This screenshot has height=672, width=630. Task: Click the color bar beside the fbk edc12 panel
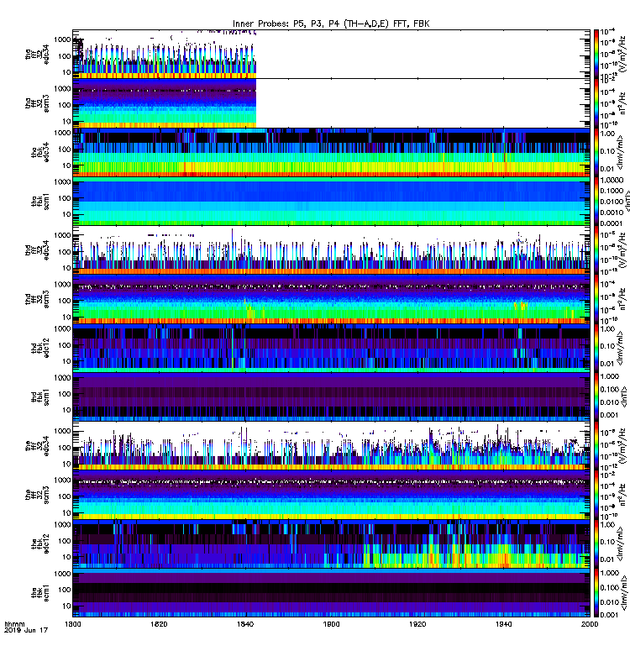[x=596, y=543]
